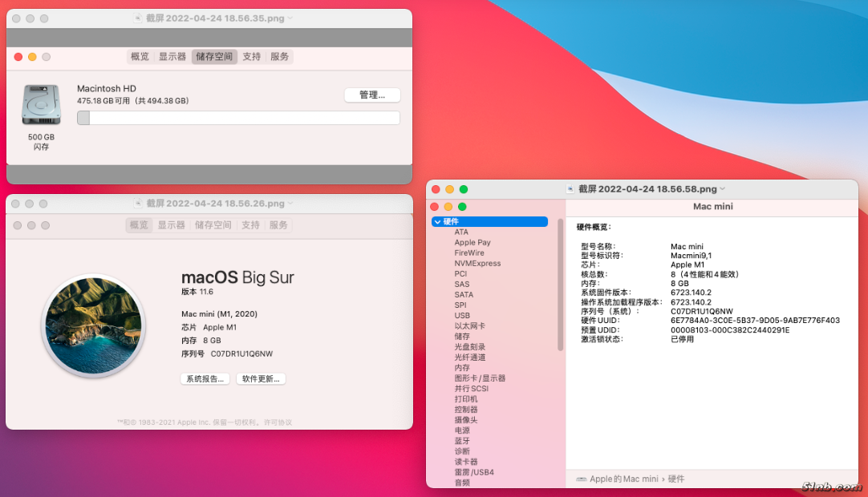Select SPI in the hardware list
Screen dimensions: 868x497
tap(460, 305)
